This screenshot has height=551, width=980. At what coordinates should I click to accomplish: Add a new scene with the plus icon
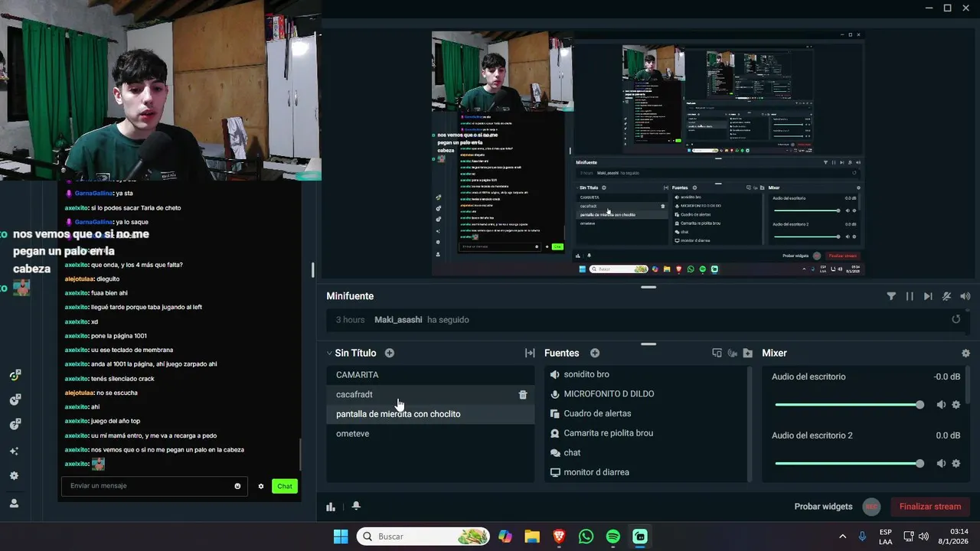[x=390, y=353]
